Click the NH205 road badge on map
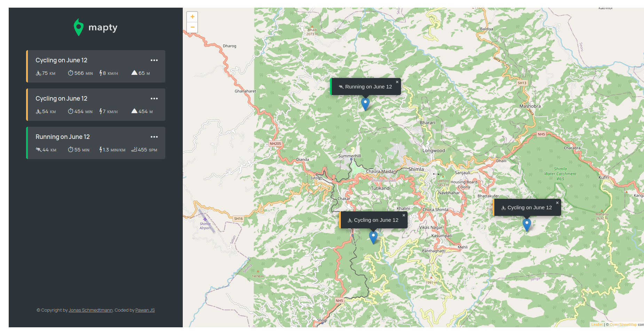 tap(275, 143)
